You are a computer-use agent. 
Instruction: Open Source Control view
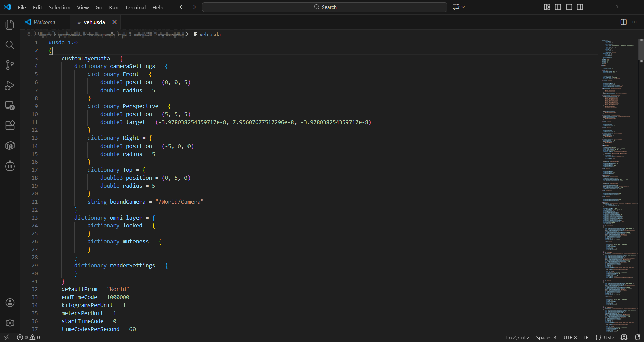10,65
